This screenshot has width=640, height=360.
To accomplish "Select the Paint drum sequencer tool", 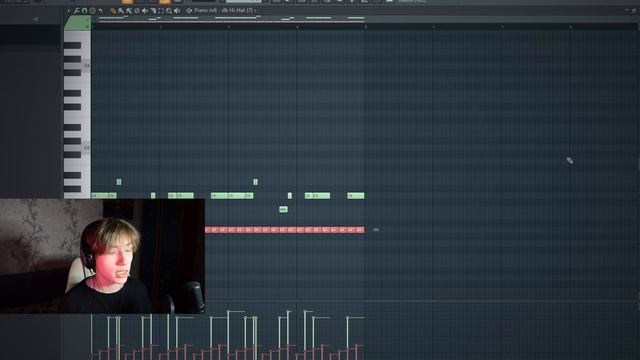I will [x=129, y=11].
